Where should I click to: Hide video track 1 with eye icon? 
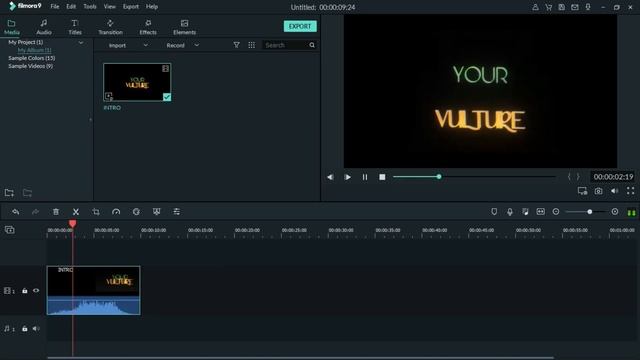(36, 291)
